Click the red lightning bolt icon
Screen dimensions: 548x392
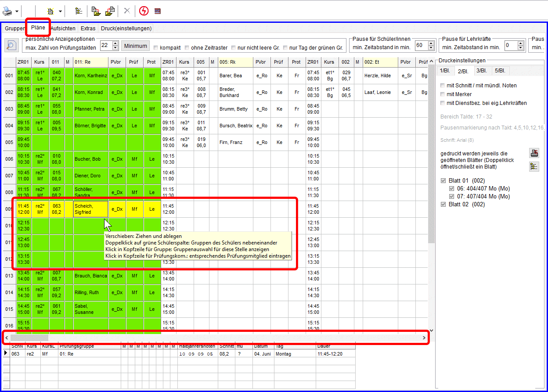[x=144, y=11]
